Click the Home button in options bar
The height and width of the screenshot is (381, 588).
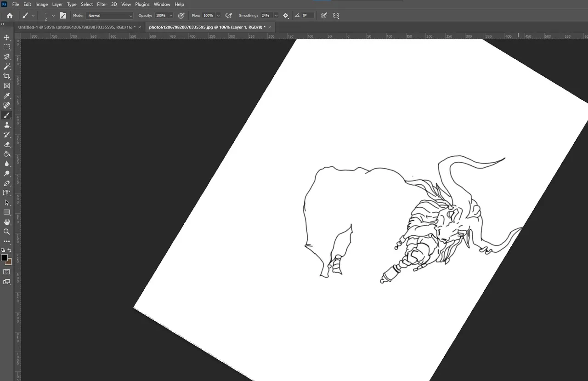tap(10, 16)
